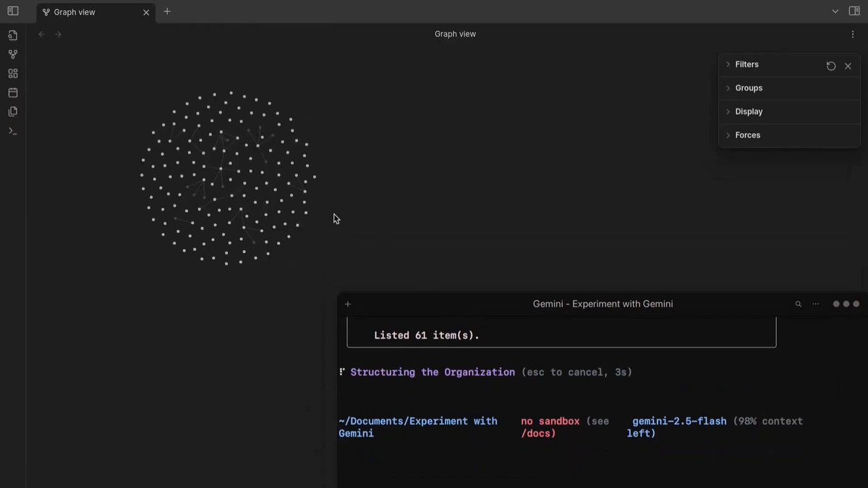This screenshot has width=868, height=488.
Task: Open daily note calendar icon
Action: point(12,93)
